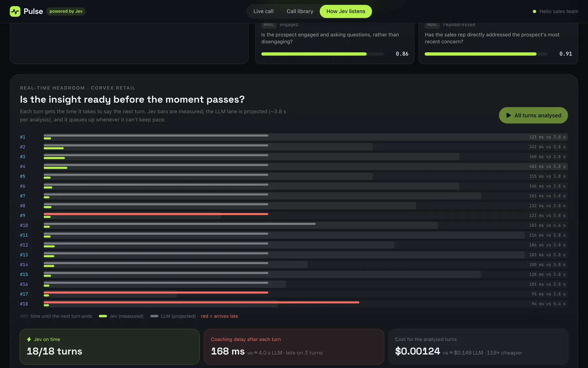The image size is (588, 368).
Task: Click the green status dot beside Helio sales team
Action: [x=534, y=11]
